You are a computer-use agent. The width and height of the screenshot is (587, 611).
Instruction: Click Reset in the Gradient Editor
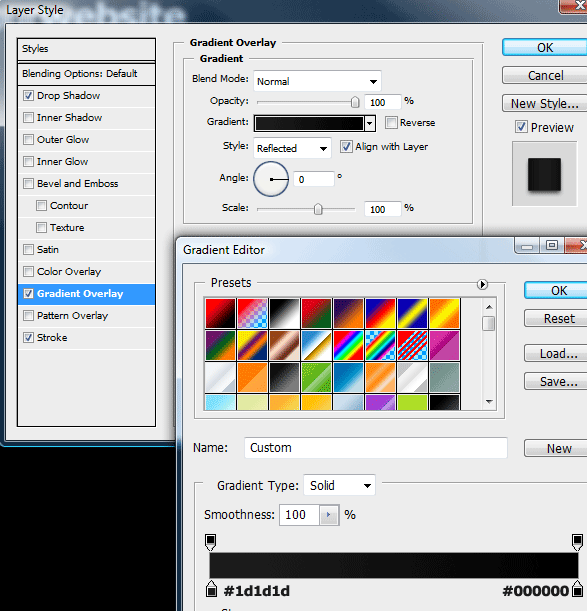click(x=557, y=319)
